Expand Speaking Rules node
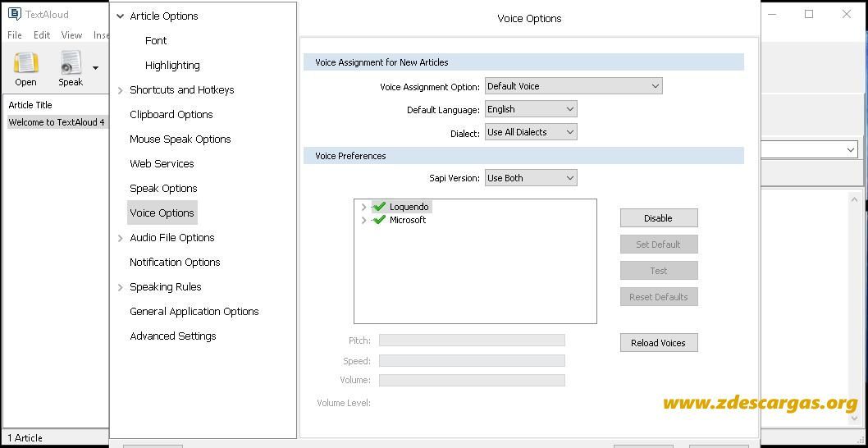 tap(120, 287)
